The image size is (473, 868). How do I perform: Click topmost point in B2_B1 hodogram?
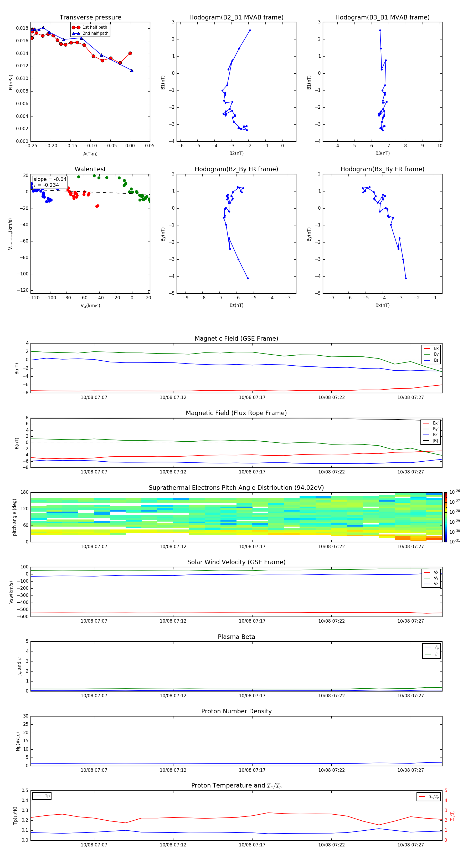coord(250,30)
